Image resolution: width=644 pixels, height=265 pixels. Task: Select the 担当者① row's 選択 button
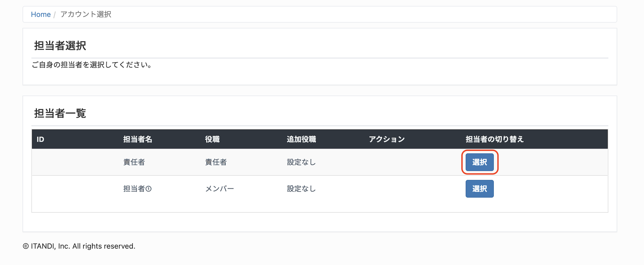pos(479,189)
